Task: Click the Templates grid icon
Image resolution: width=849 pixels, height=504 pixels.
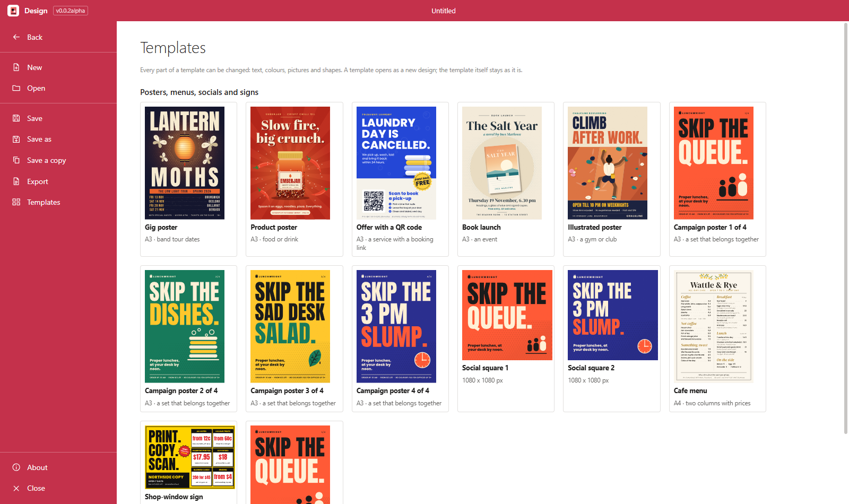Action: tap(16, 202)
